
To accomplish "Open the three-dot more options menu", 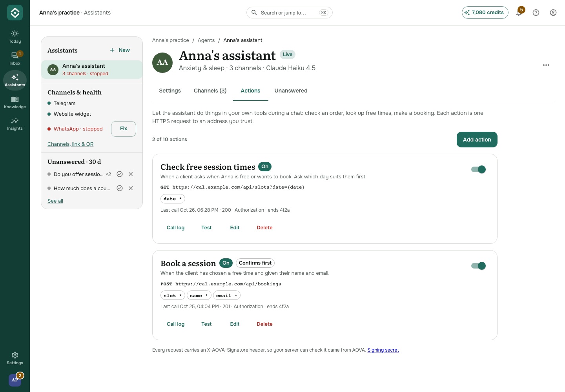I will pyautogui.click(x=546, y=65).
